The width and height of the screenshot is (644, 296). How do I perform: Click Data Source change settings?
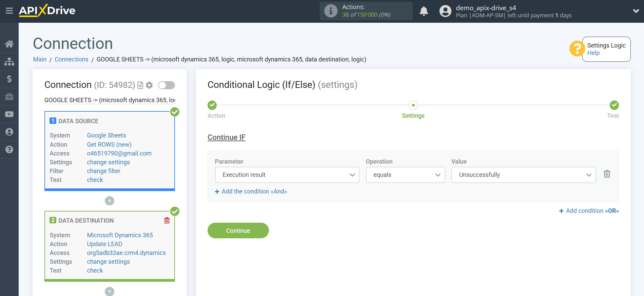point(109,162)
